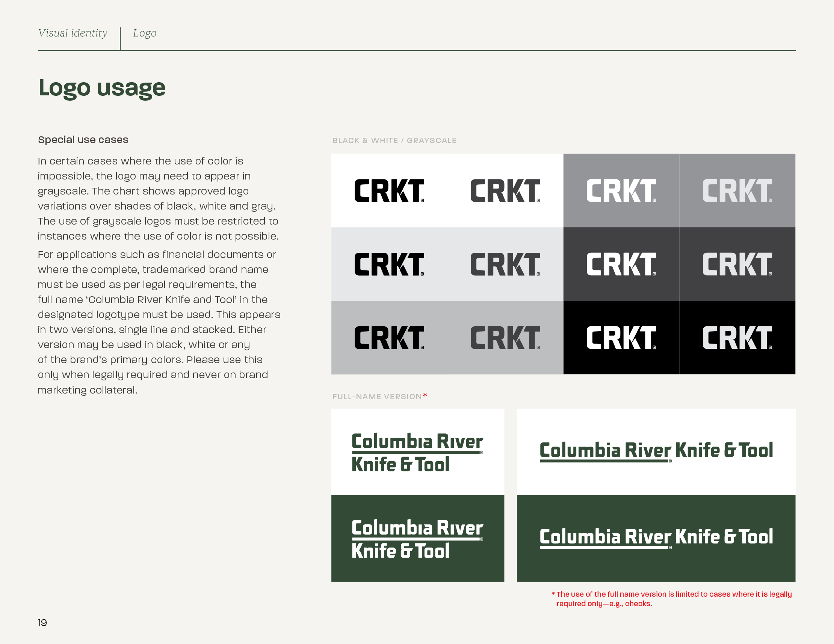This screenshot has height=644, width=834.
Task: Click footnote line "required only—e.g., checks."
Action: (x=604, y=603)
